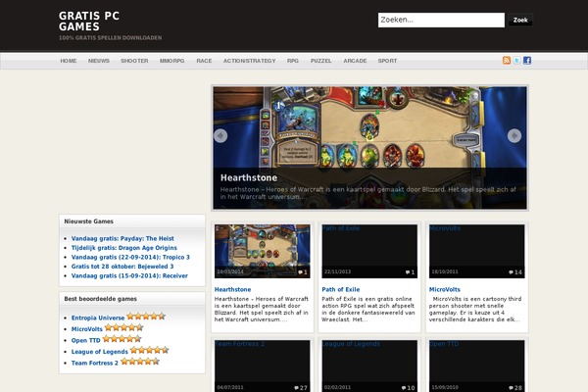The width and height of the screenshot is (588, 392).
Task: Click the MicroVolts card thumbnail
Action: pos(476,251)
